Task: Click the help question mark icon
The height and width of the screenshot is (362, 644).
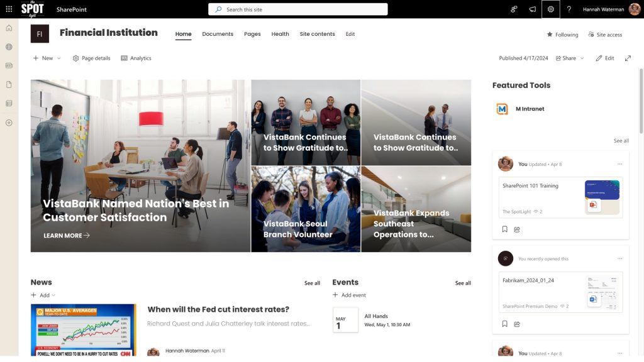Action: [569, 9]
